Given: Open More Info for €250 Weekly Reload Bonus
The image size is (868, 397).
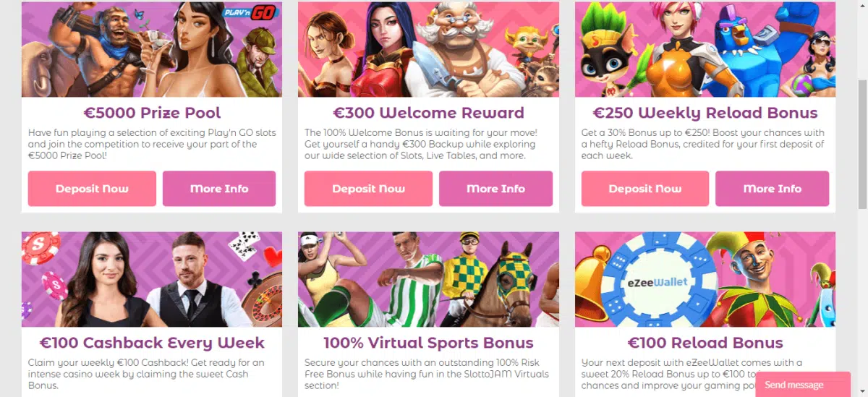Looking at the screenshot, I should click(x=773, y=189).
